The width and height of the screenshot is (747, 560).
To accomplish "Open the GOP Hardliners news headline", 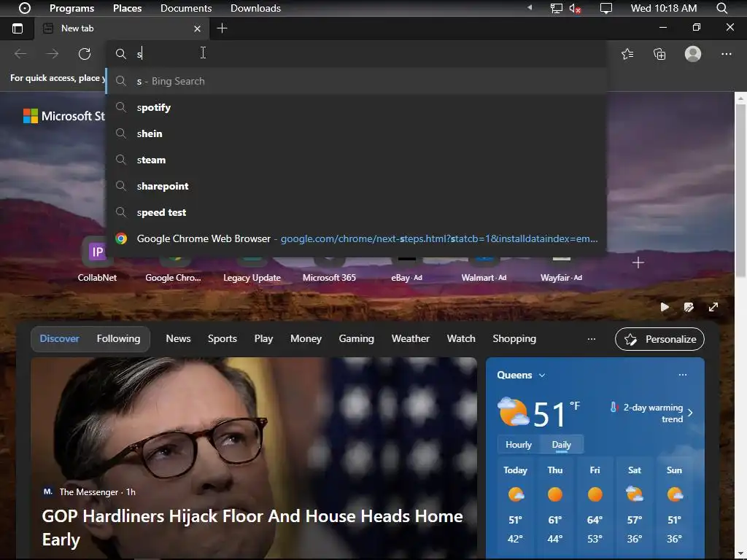I will 252,528.
